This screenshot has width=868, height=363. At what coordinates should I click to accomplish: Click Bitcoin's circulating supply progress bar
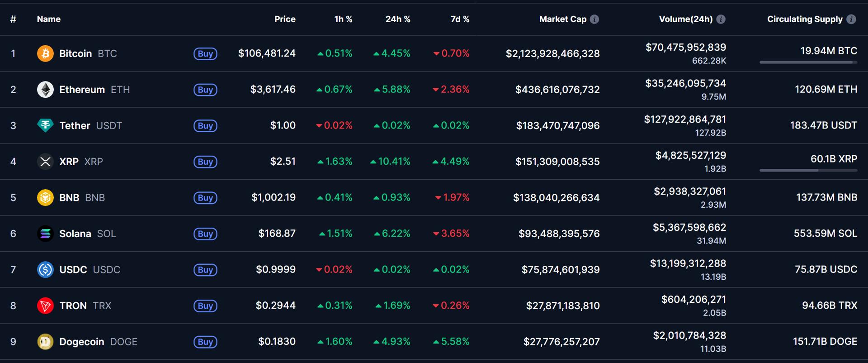[808, 62]
